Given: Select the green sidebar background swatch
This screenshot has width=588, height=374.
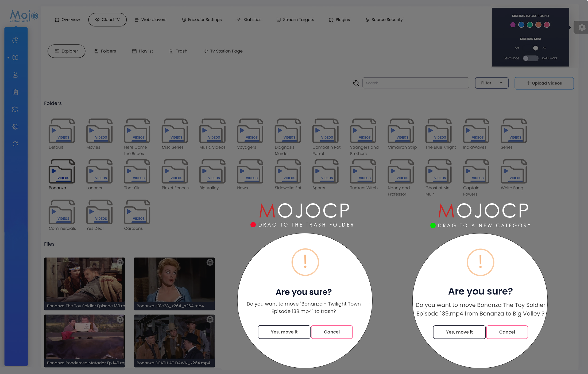Looking at the screenshot, I should tap(530, 25).
